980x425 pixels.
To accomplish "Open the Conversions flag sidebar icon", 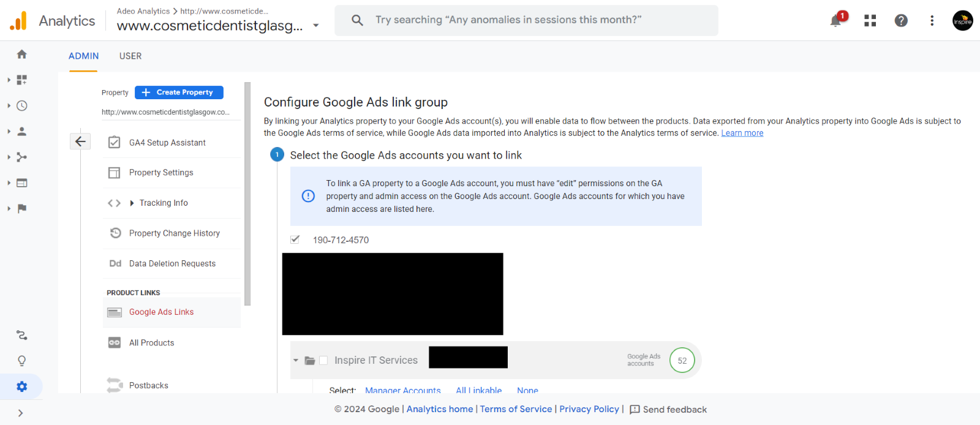I will (22, 209).
